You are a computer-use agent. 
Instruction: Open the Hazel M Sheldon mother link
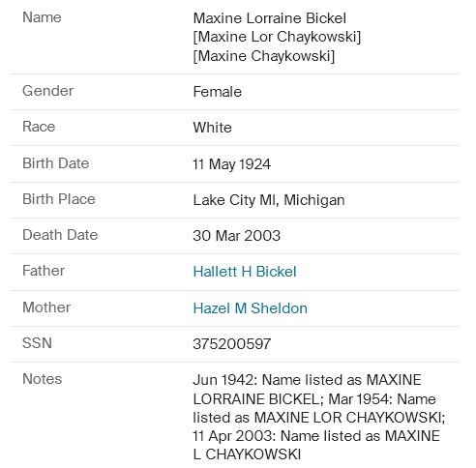[x=250, y=308]
